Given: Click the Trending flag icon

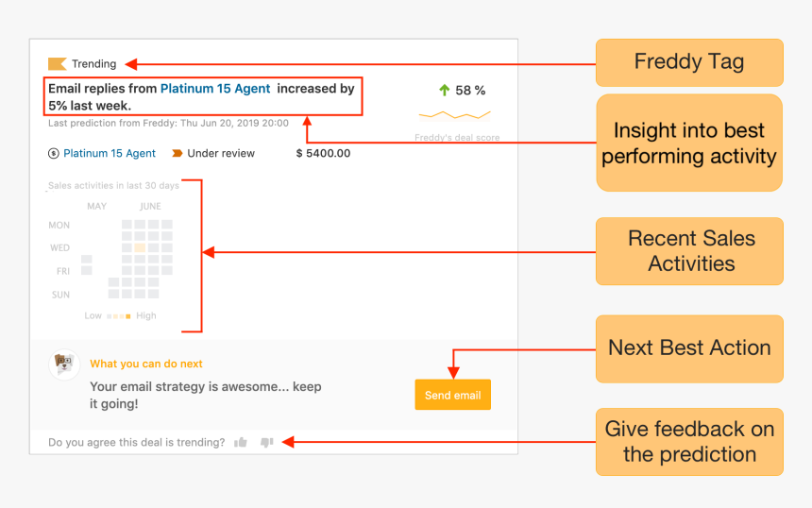Looking at the screenshot, I should click(x=57, y=63).
